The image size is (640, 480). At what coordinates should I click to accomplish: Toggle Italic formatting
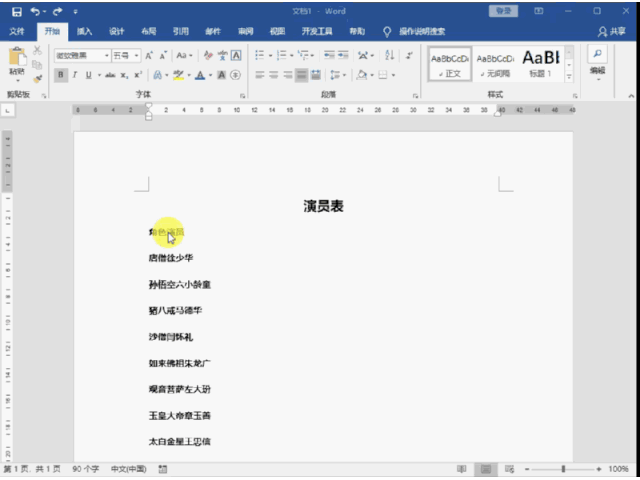pyautogui.click(x=75, y=75)
